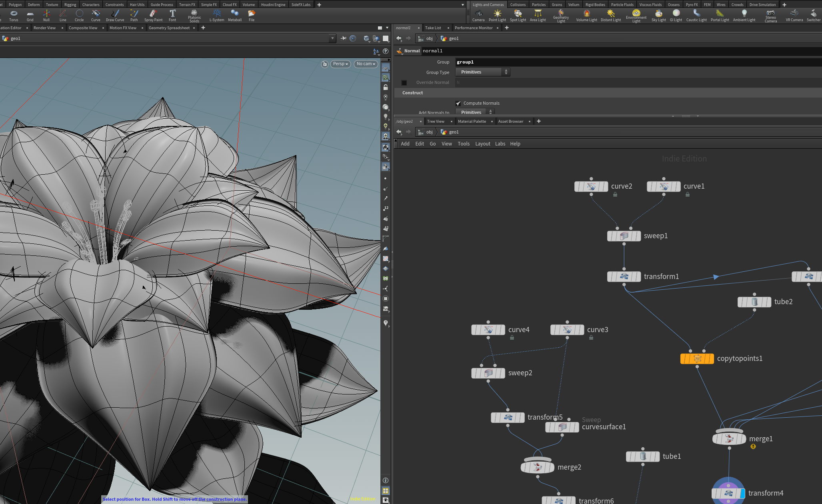This screenshot has height=504, width=822.
Task: Open the Persp view dropdown
Action: point(341,64)
